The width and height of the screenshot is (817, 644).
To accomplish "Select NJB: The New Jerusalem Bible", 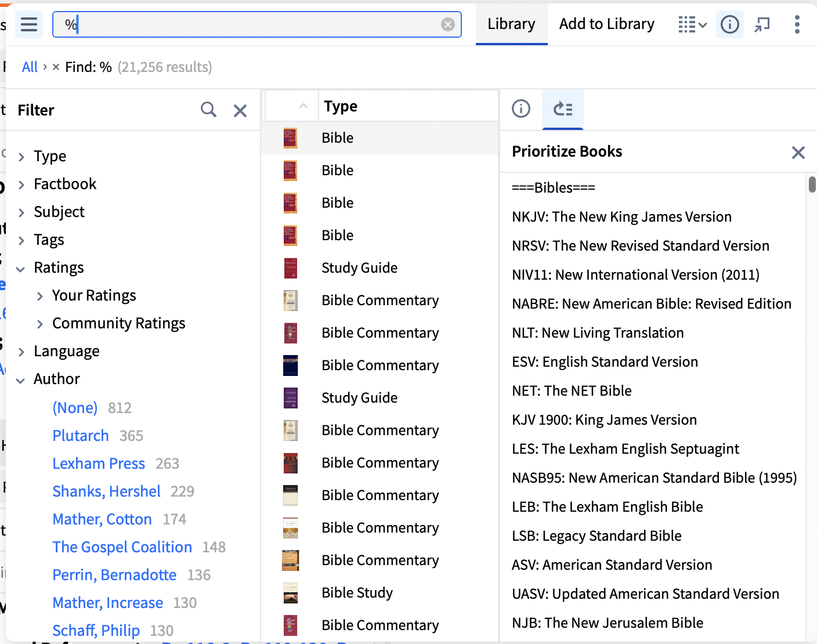I will 608,623.
